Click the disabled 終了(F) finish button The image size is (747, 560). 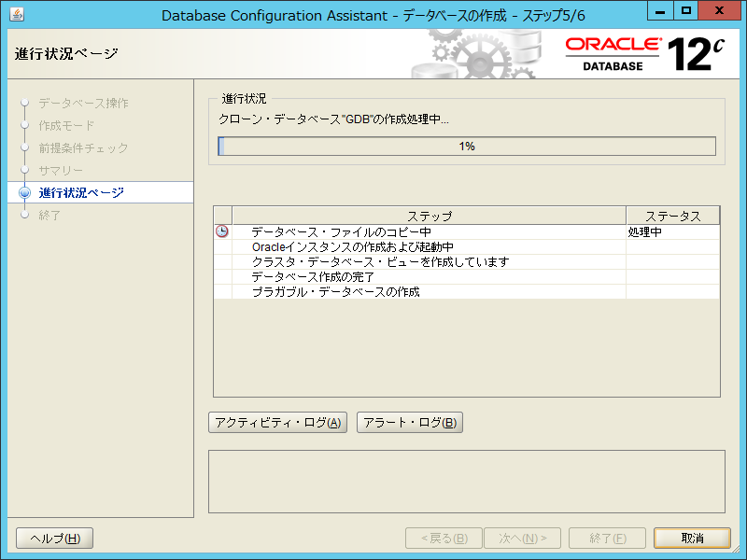(x=608, y=539)
